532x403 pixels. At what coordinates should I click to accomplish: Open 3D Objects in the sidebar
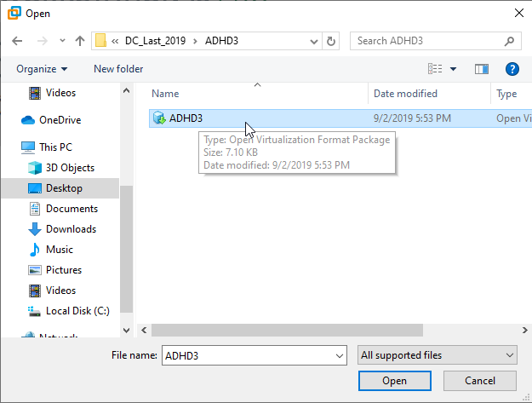tap(70, 168)
